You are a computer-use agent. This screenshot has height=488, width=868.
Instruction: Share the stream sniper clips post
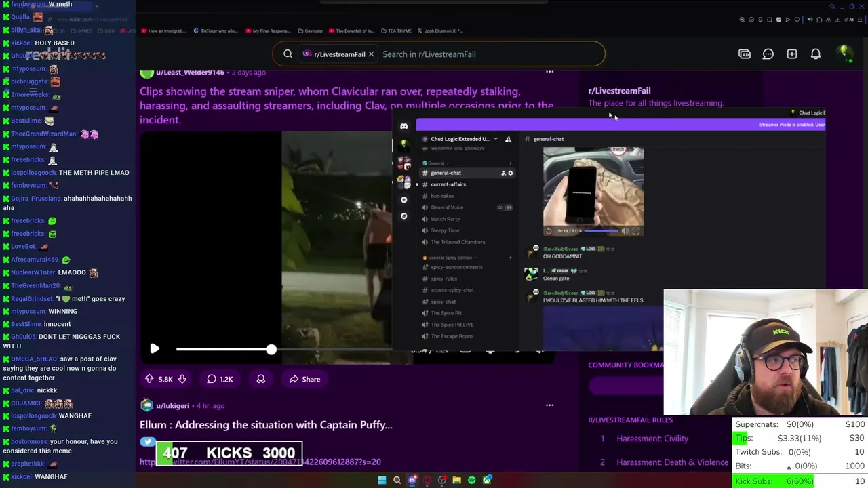tap(304, 379)
